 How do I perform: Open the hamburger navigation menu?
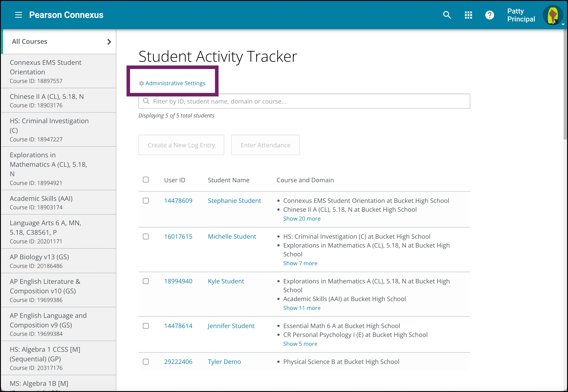click(x=18, y=15)
